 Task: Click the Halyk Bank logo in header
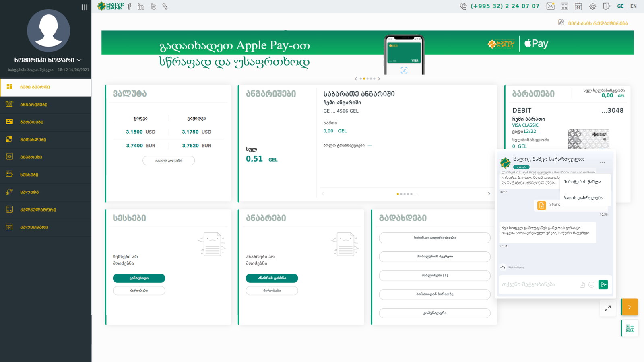pos(111,6)
